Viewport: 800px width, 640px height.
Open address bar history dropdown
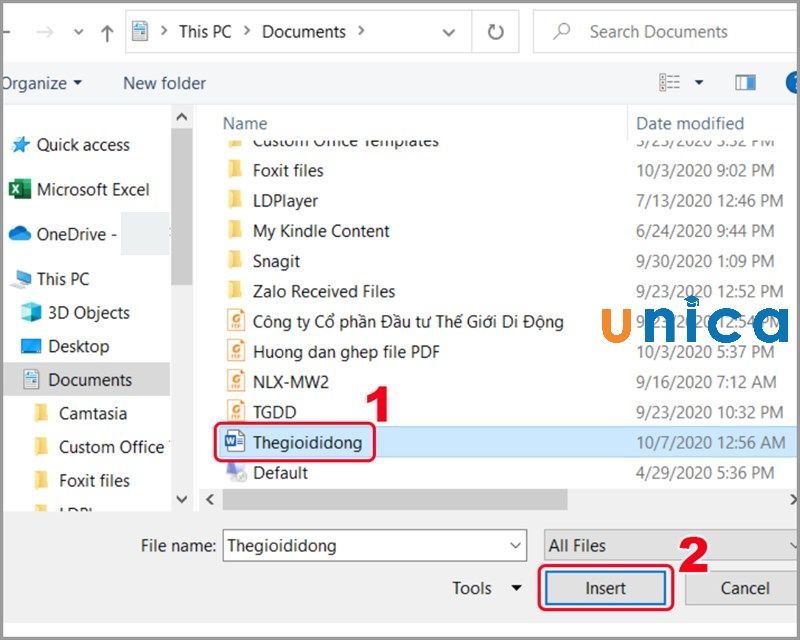448,33
